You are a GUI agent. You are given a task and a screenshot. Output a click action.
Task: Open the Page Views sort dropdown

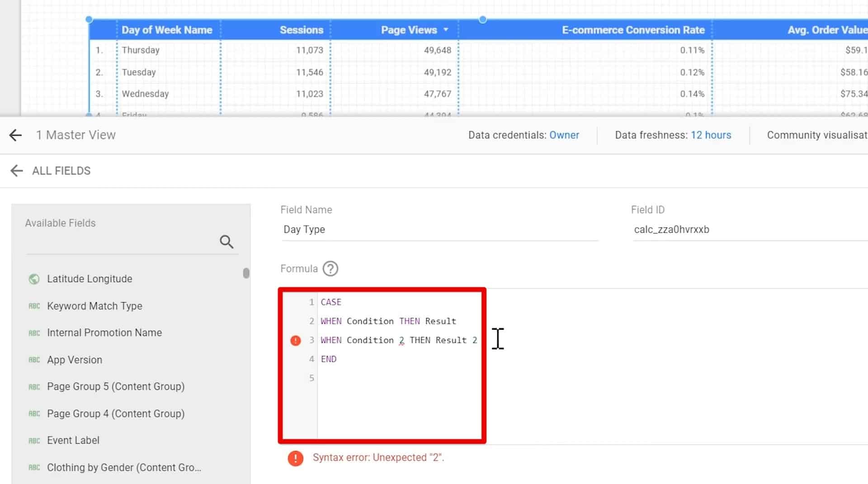click(x=446, y=30)
